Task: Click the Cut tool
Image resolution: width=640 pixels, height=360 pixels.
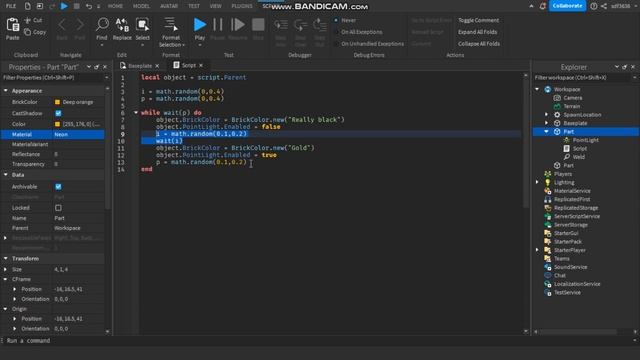Action: click(x=33, y=20)
